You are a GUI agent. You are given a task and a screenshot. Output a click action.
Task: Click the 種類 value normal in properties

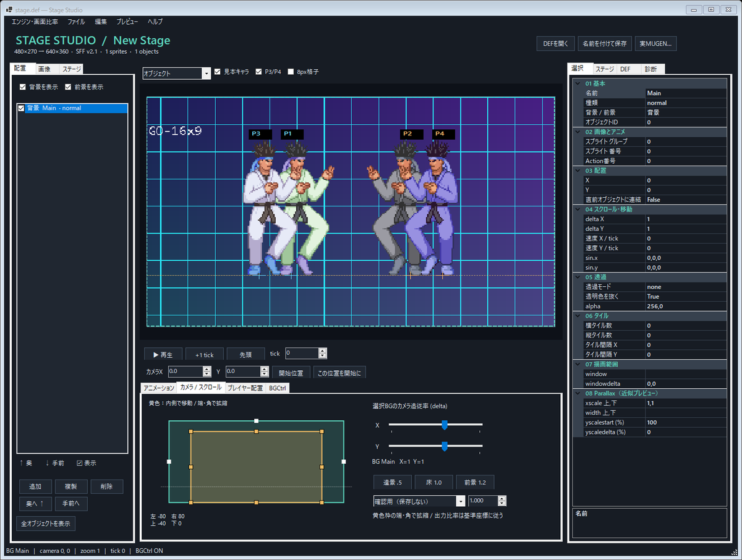point(685,103)
